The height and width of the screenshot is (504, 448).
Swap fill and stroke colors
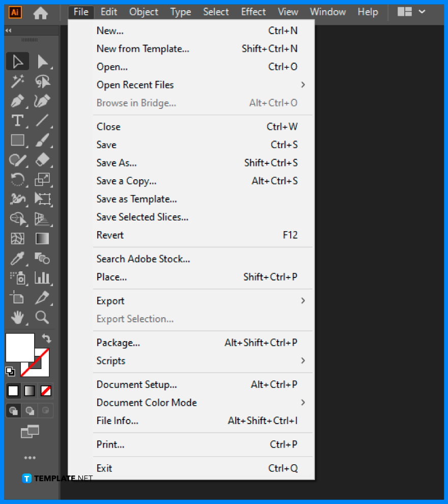coord(45,338)
